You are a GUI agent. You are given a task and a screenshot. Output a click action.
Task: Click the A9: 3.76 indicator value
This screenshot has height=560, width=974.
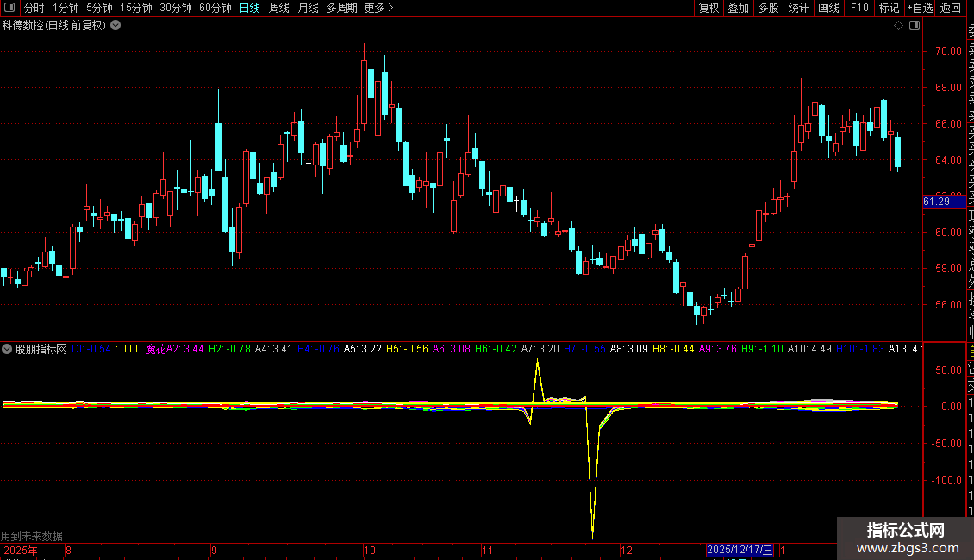click(718, 349)
